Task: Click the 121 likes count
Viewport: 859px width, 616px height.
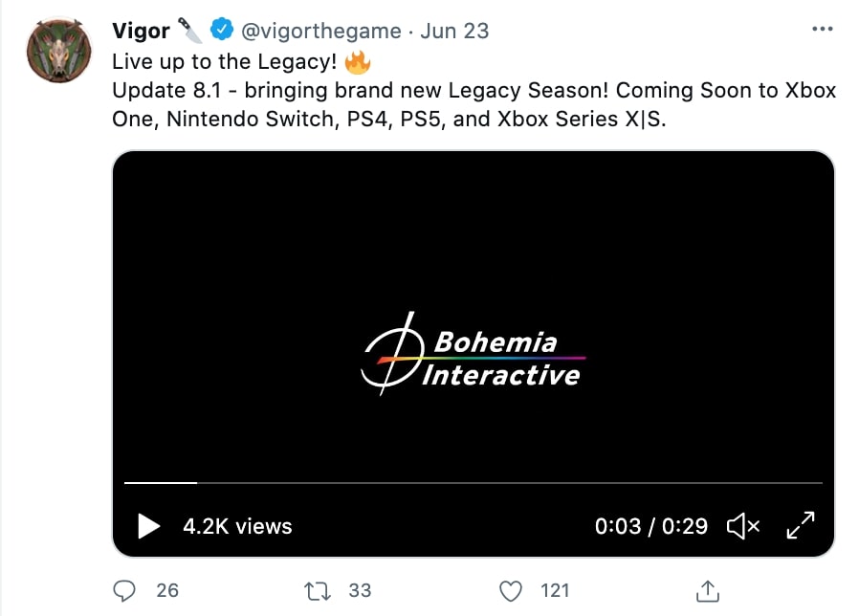Action: 555,591
